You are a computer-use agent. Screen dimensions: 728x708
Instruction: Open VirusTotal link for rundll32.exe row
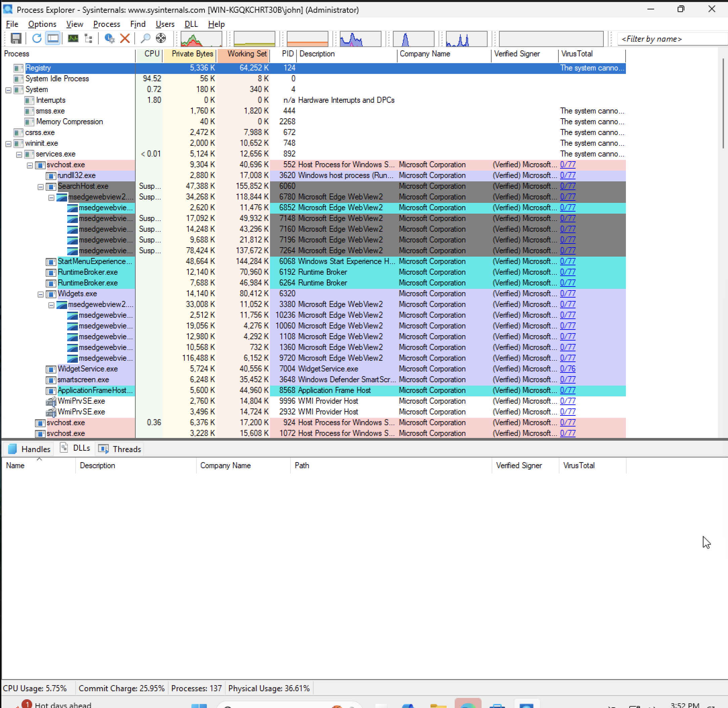click(568, 176)
